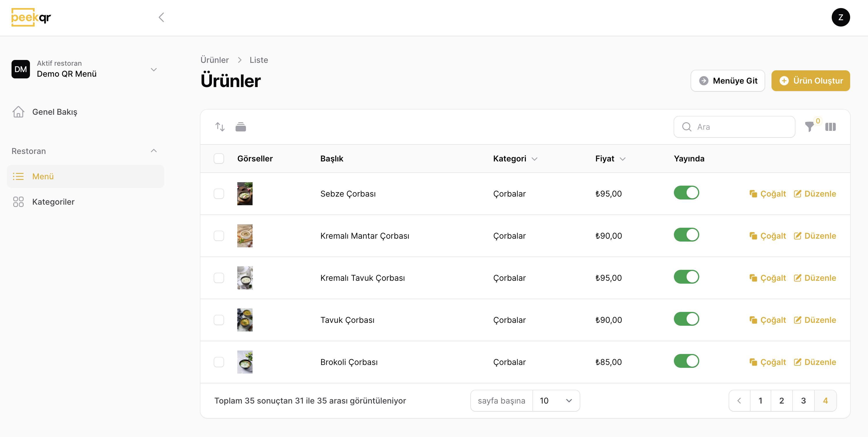This screenshot has height=437, width=868.
Task: Collapse the sidebar with the back arrow
Action: (x=161, y=17)
